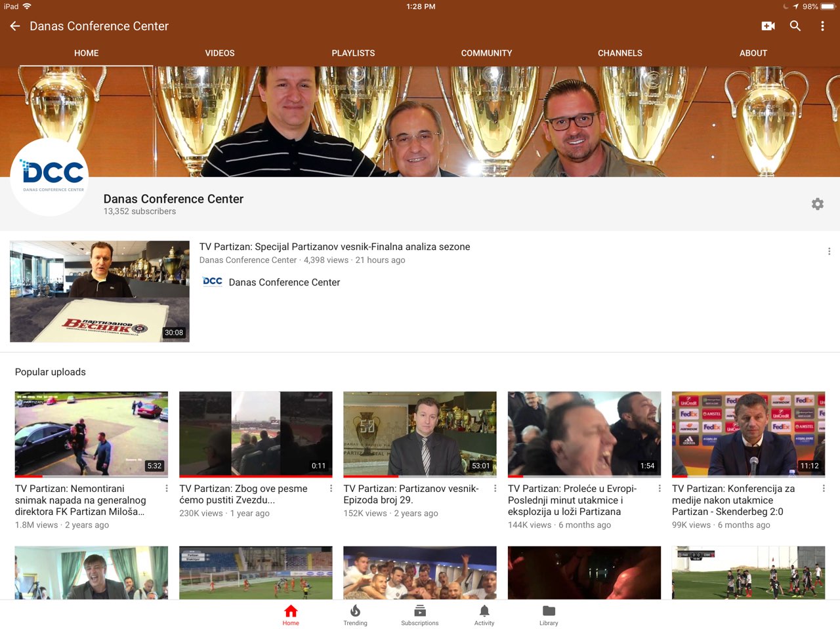
Task: Tap the Danas Conference Center page title
Action: point(99,26)
